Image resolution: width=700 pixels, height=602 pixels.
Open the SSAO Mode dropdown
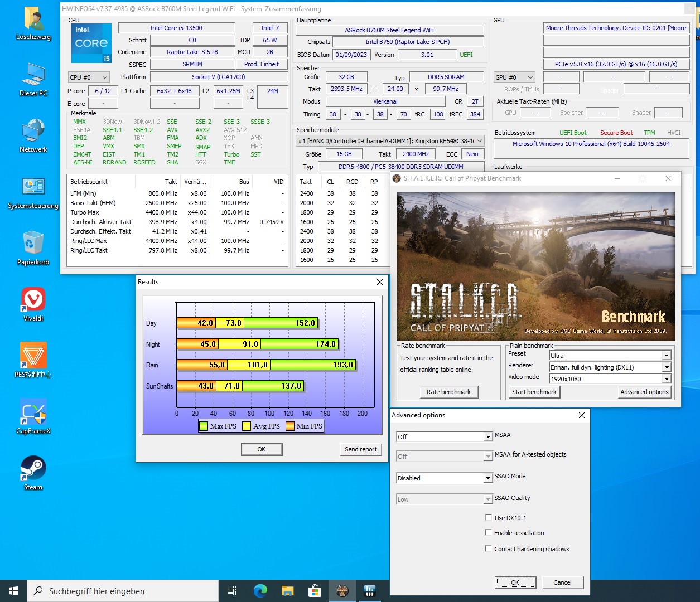444,478
